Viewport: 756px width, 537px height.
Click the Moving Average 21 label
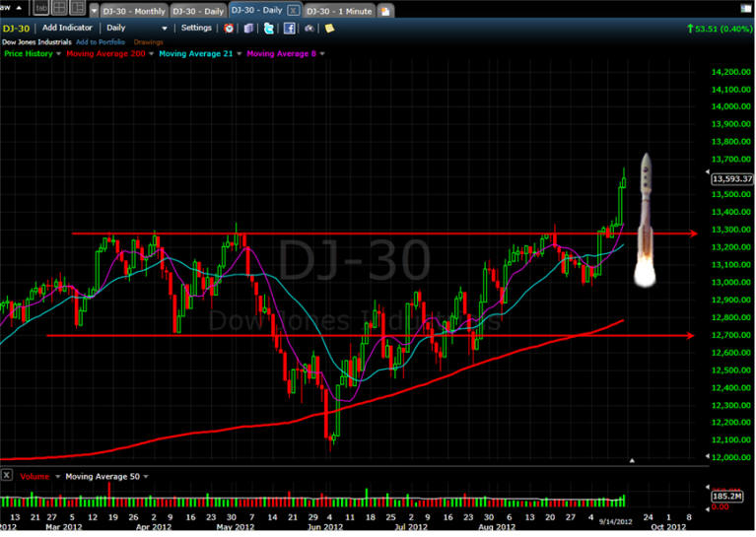tap(196, 53)
